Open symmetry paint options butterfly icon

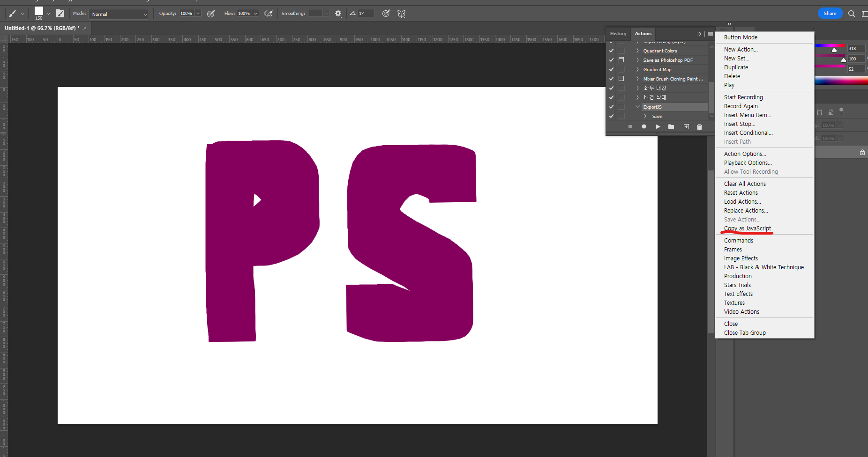[x=402, y=14]
